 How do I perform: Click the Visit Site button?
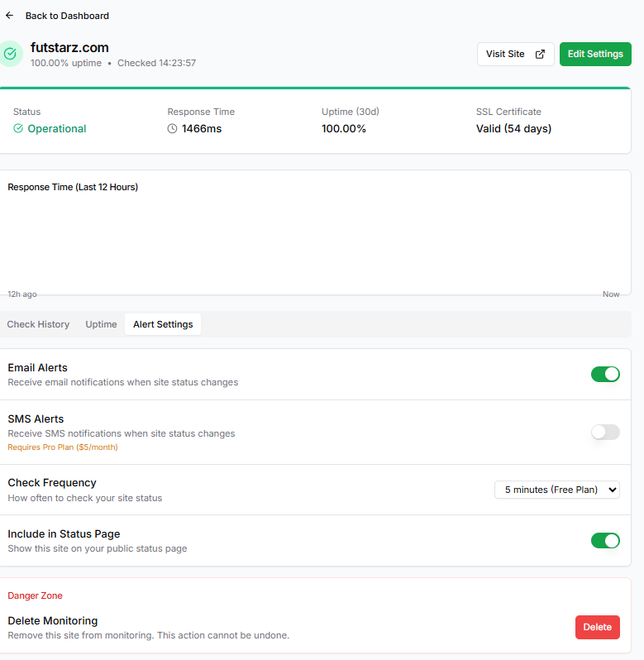(x=515, y=54)
